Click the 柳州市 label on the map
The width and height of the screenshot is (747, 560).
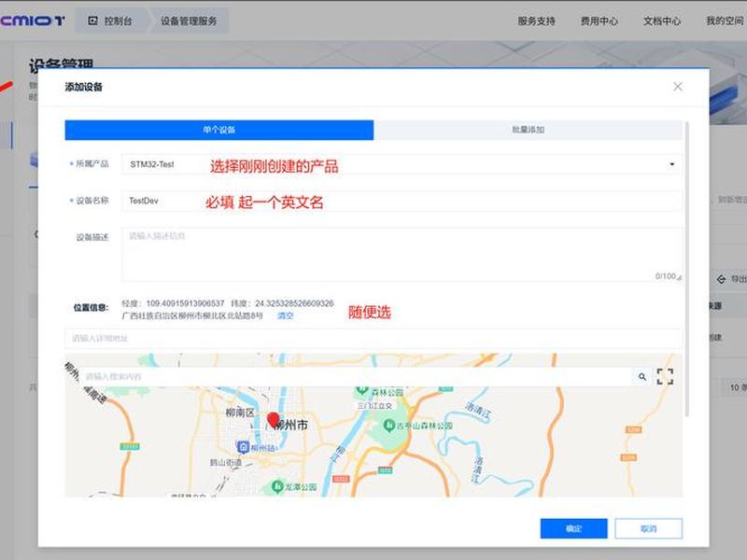pyautogui.click(x=291, y=425)
